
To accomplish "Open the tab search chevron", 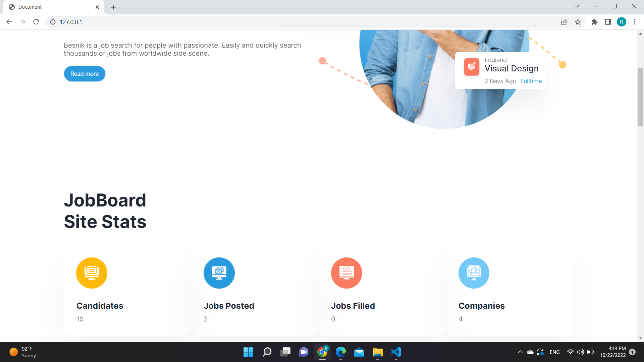I will (577, 6).
